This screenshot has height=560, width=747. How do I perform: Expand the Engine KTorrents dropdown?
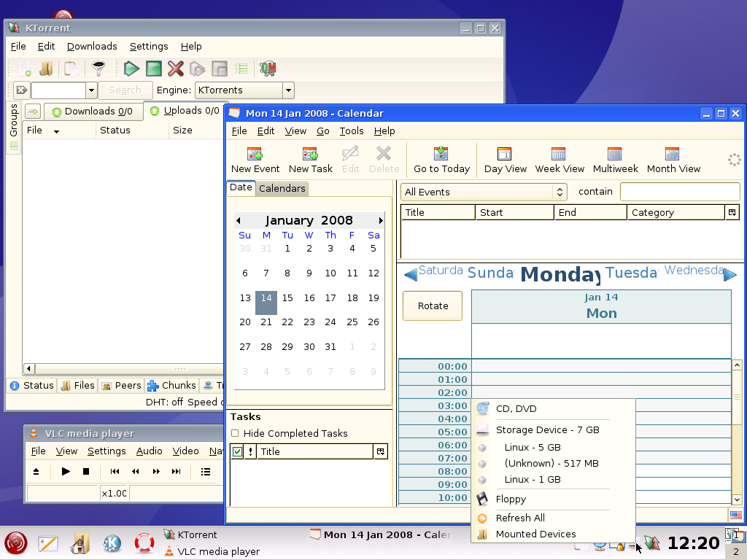coord(288,90)
